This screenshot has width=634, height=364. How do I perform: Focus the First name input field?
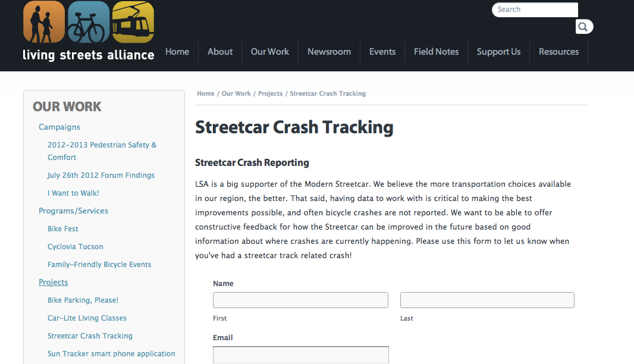[x=300, y=300]
